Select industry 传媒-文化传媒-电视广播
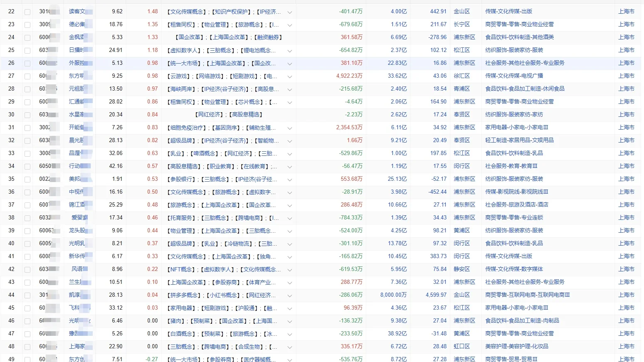This screenshot has width=644, height=362. point(514,76)
